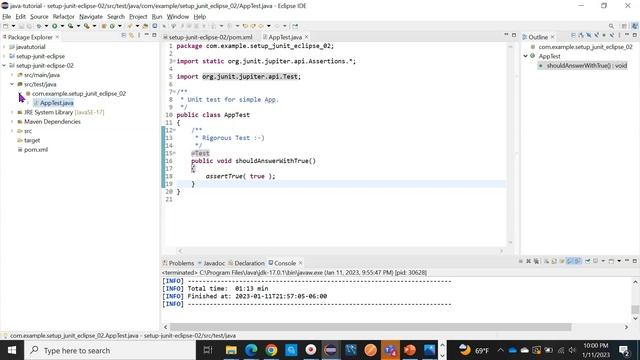Click Collapse All in Package Explorer
Screen dimensions: 640x360
(x=124, y=36)
